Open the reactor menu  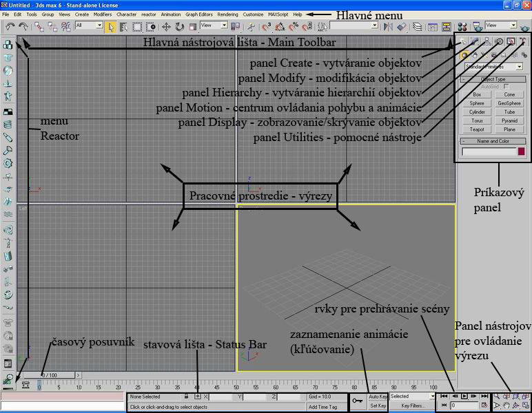[x=149, y=14]
